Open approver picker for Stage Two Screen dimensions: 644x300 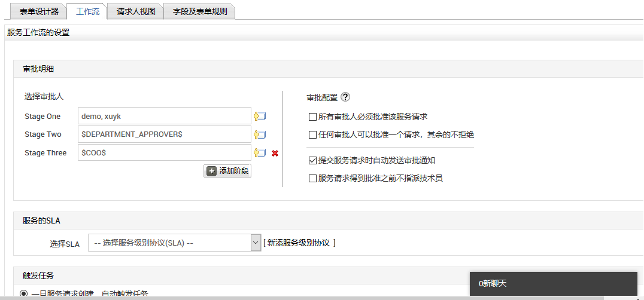[260, 134]
